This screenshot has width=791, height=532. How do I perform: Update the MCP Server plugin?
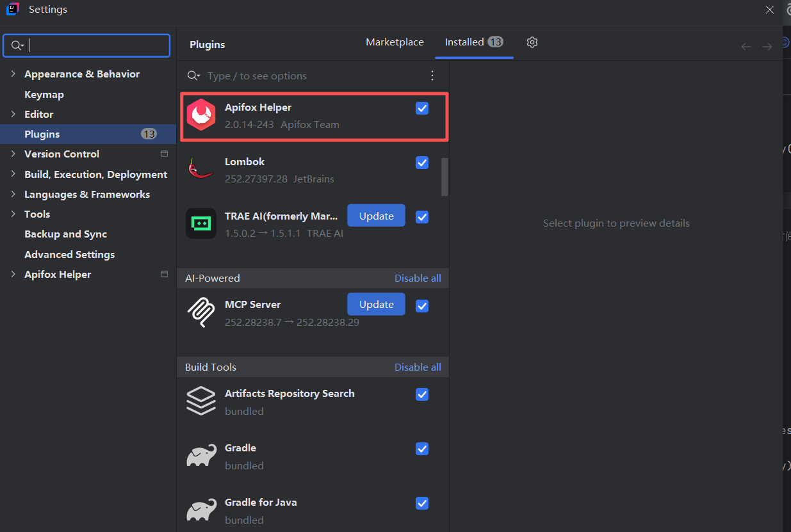click(x=376, y=304)
